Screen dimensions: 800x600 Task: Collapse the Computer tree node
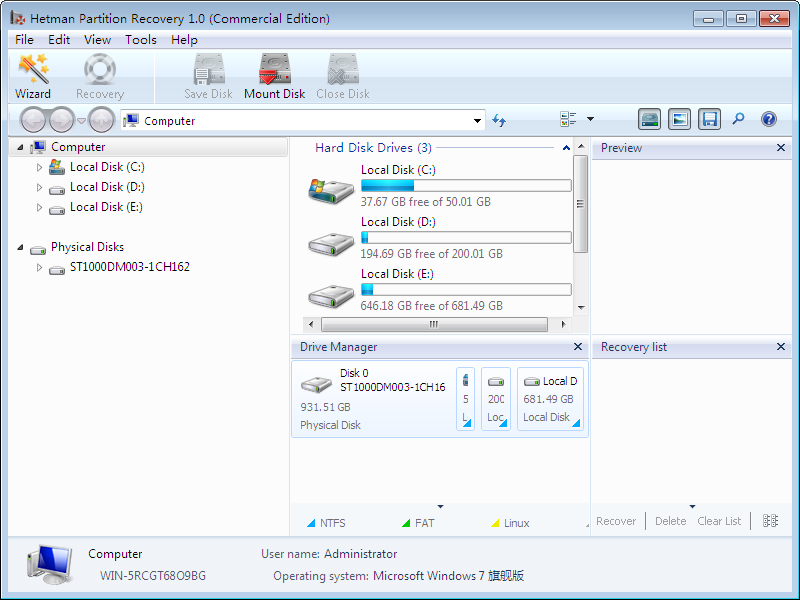[20, 147]
